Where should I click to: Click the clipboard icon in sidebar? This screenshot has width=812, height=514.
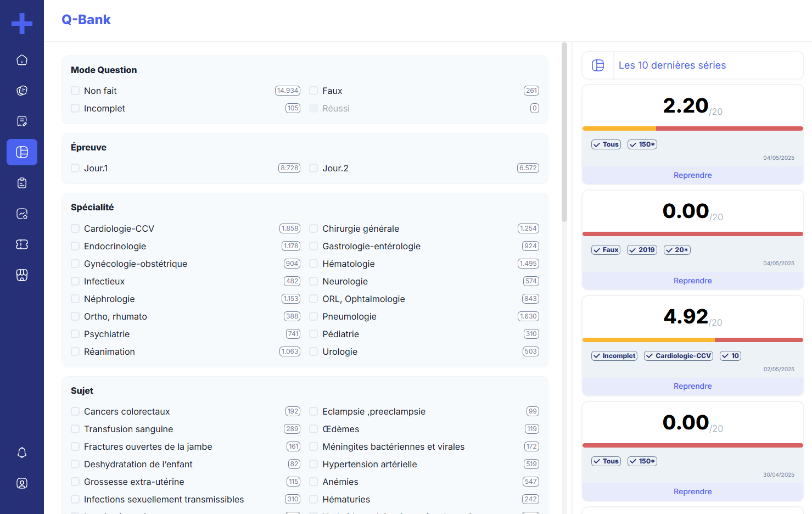coord(22,183)
